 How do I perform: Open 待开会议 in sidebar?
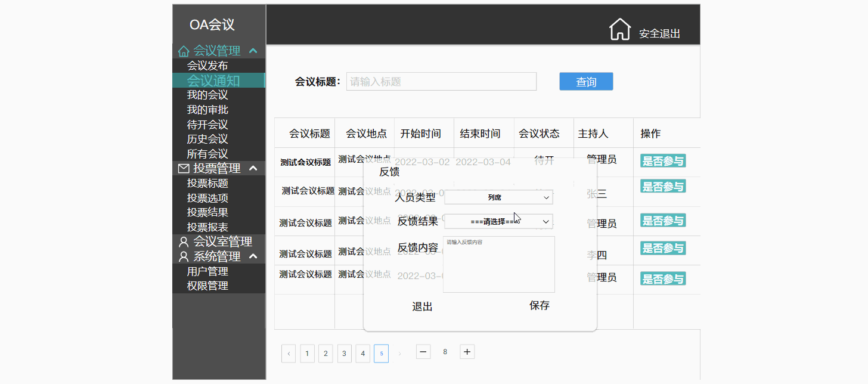[x=207, y=125]
